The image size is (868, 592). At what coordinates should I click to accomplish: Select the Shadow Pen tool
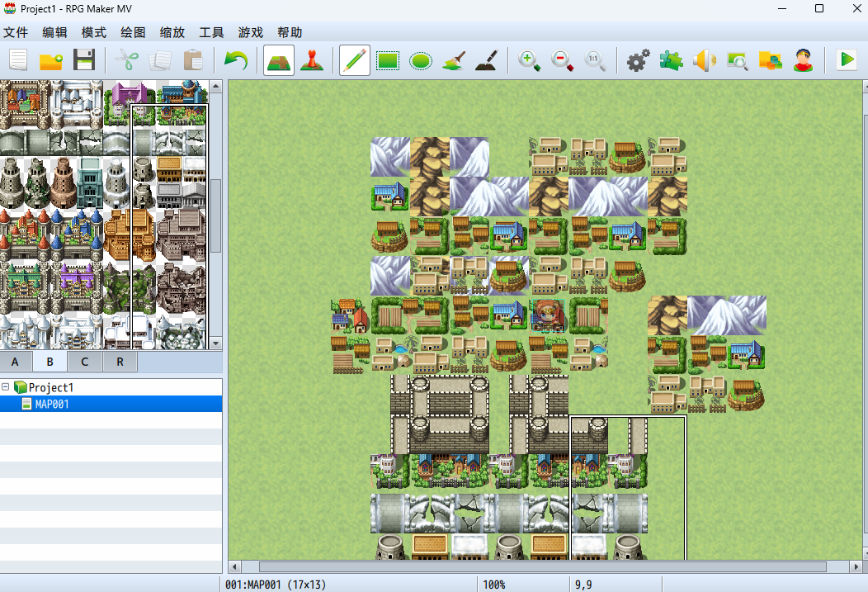[488, 61]
